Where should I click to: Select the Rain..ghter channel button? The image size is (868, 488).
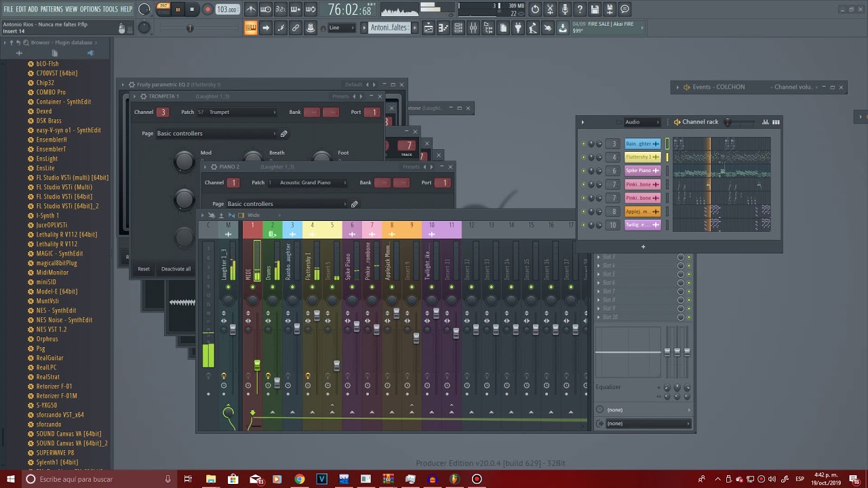pos(642,144)
